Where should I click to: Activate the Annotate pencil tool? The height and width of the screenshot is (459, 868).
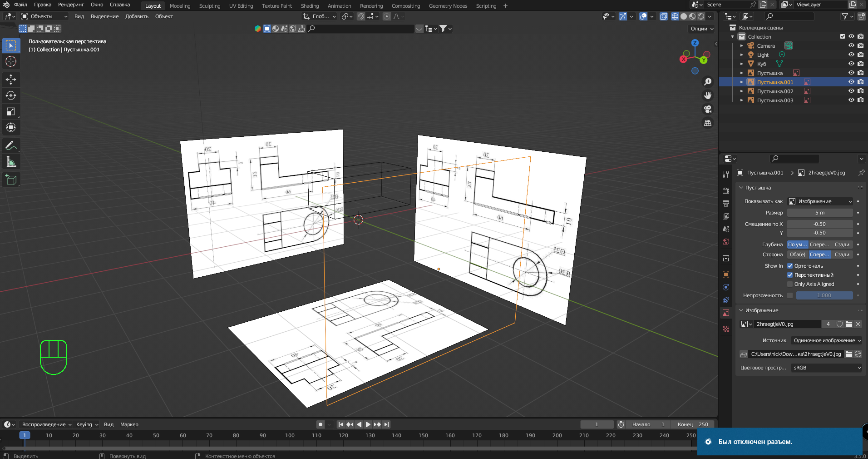(x=11, y=146)
